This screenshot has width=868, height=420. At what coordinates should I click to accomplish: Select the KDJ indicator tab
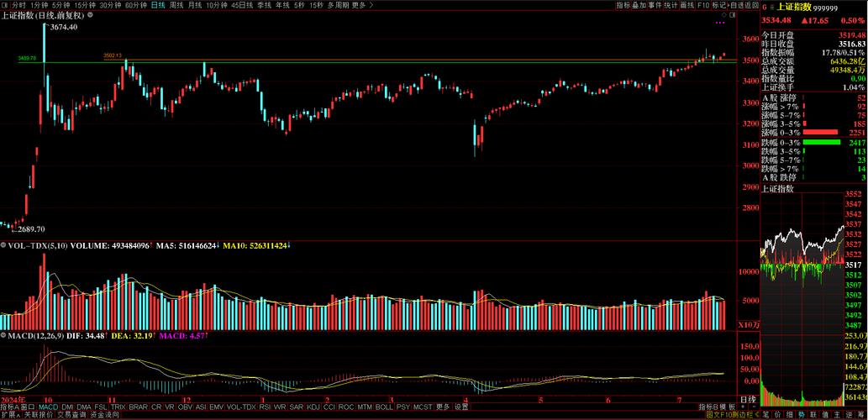point(313,407)
